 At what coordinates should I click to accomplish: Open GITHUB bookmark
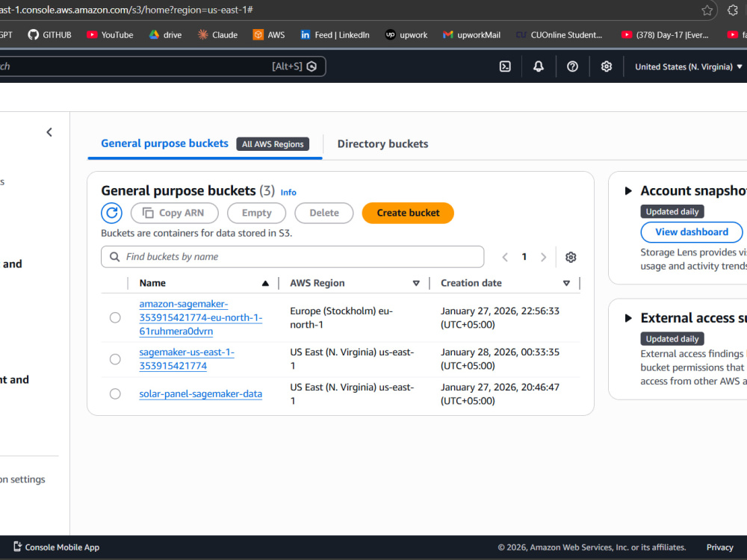49,35
